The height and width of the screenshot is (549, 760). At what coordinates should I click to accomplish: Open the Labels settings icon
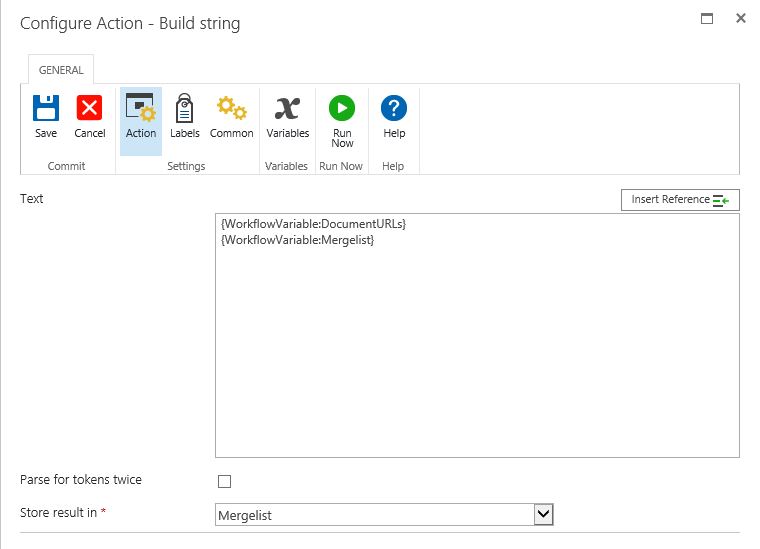tap(185, 109)
